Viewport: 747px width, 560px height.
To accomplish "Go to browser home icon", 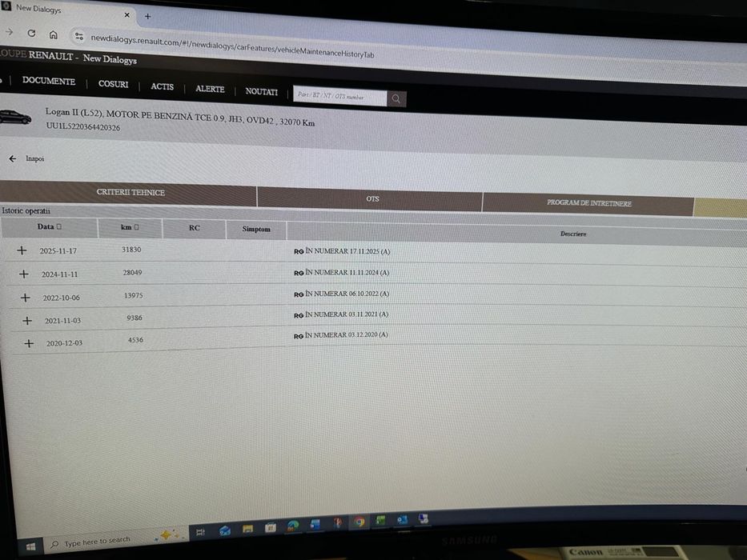I will coord(54,34).
